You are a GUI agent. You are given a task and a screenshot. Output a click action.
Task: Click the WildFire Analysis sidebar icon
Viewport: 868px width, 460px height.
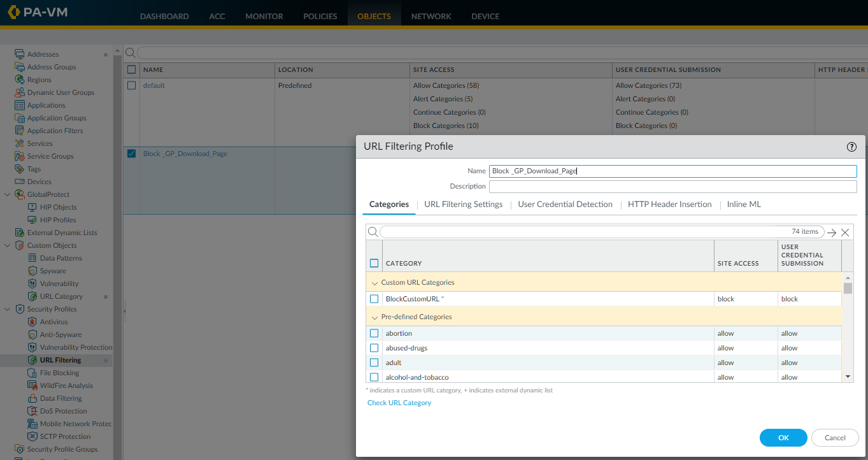coord(33,385)
